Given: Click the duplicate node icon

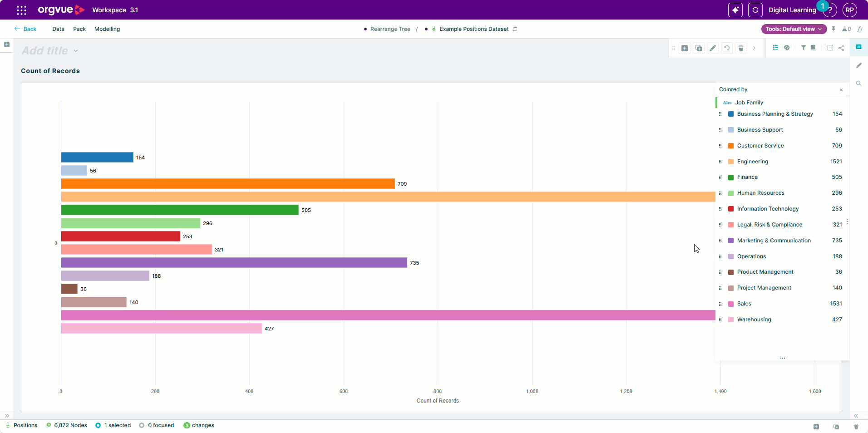Looking at the screenshot, I should point(699,48).
